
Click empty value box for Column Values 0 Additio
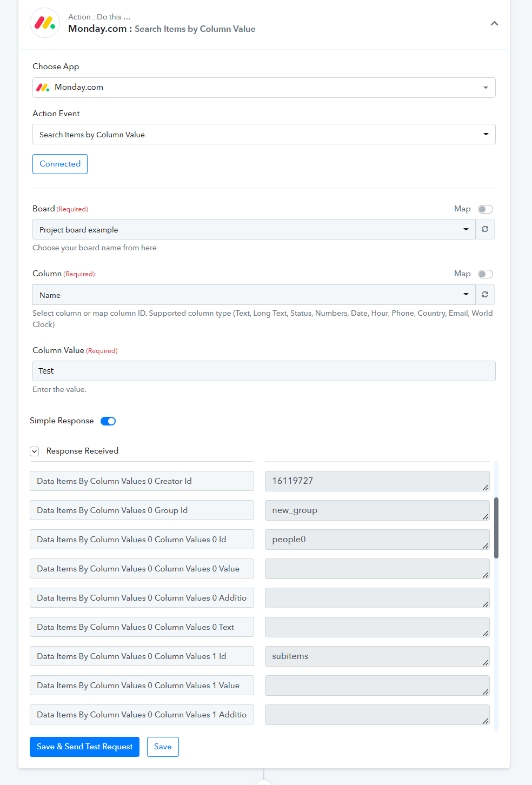377,598
